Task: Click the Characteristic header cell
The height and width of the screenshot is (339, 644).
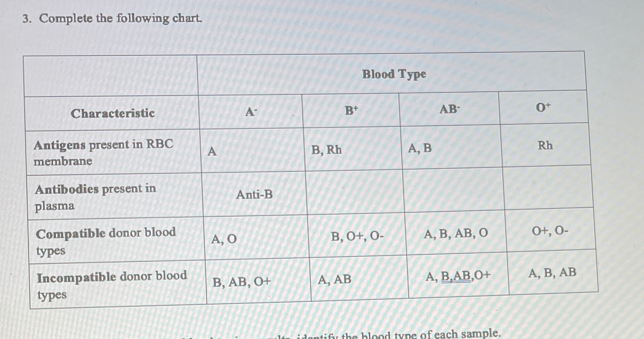Action: tap(112, 113)
